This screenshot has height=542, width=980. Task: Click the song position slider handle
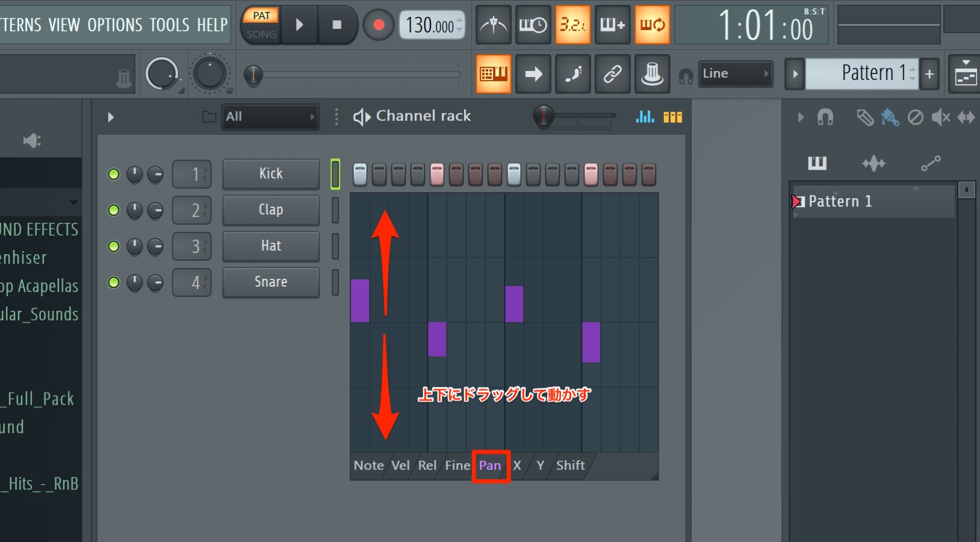click(x=253, y=75)
